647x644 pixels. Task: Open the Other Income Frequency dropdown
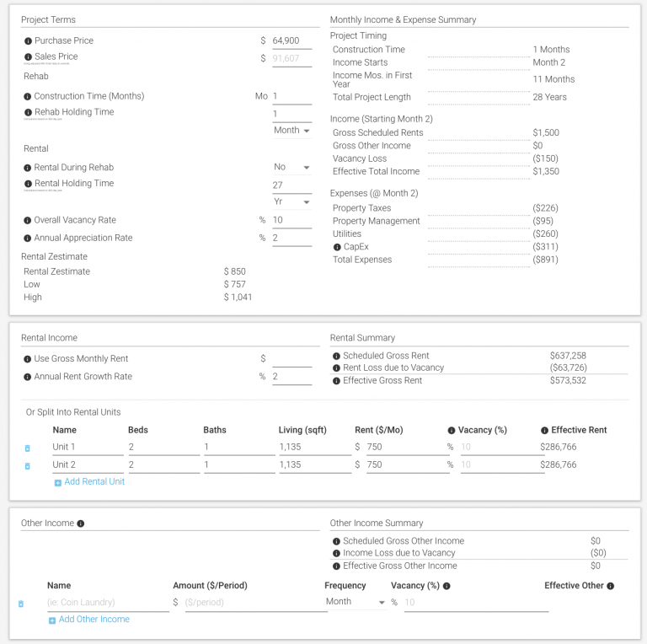(355, 602)
